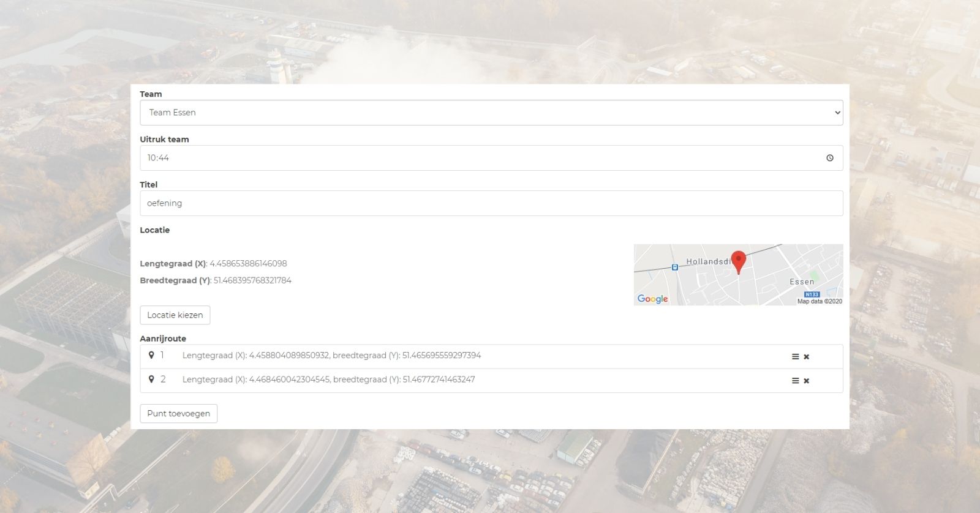Click the Locatie kiezen button
Image resolution: width=980 pixels, height=513 pixels.
click(x=175, y=315)
